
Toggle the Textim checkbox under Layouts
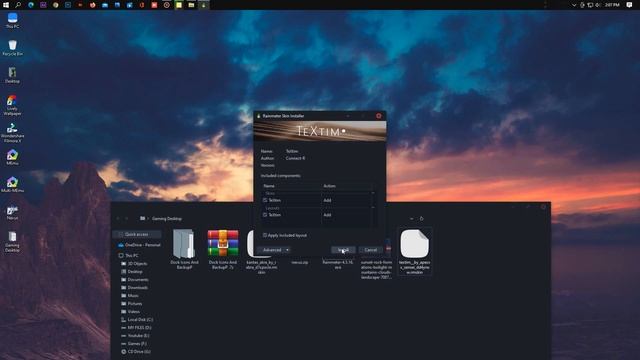265,215
